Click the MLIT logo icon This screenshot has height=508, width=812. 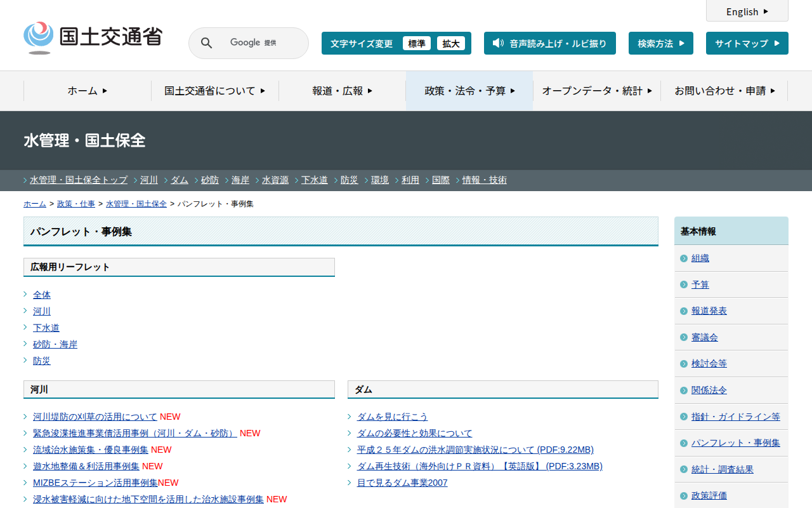tap(39, 37)
